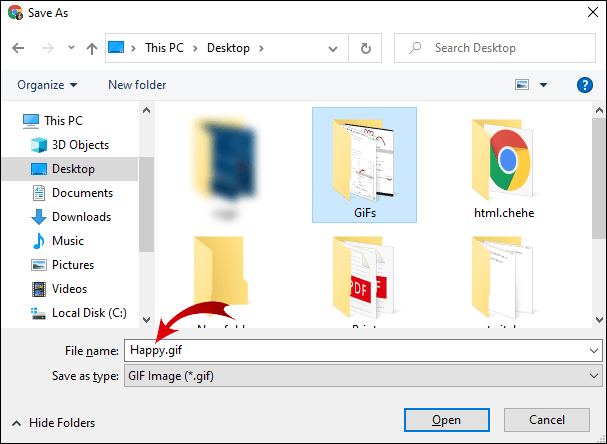Screen dimensions: 607x444
Task: Open more view options dropdown
Action: [x=544, y=85]
